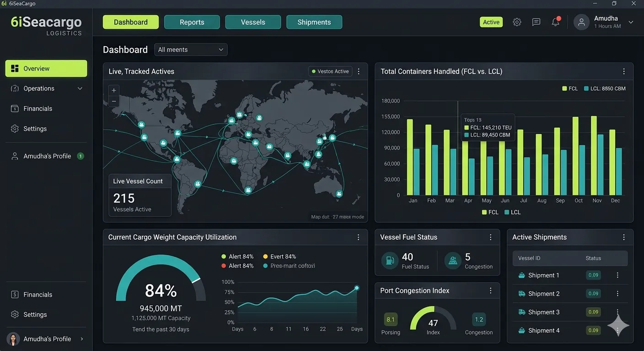This screenshot has width=644, height=351.
Task: Click the 8.1 Porsing badge
Action: tap(391, 319)
